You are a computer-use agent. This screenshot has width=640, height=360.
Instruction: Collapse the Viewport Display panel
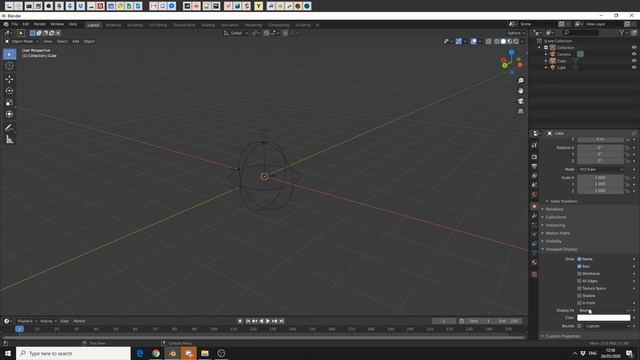(x=561, y=249)
